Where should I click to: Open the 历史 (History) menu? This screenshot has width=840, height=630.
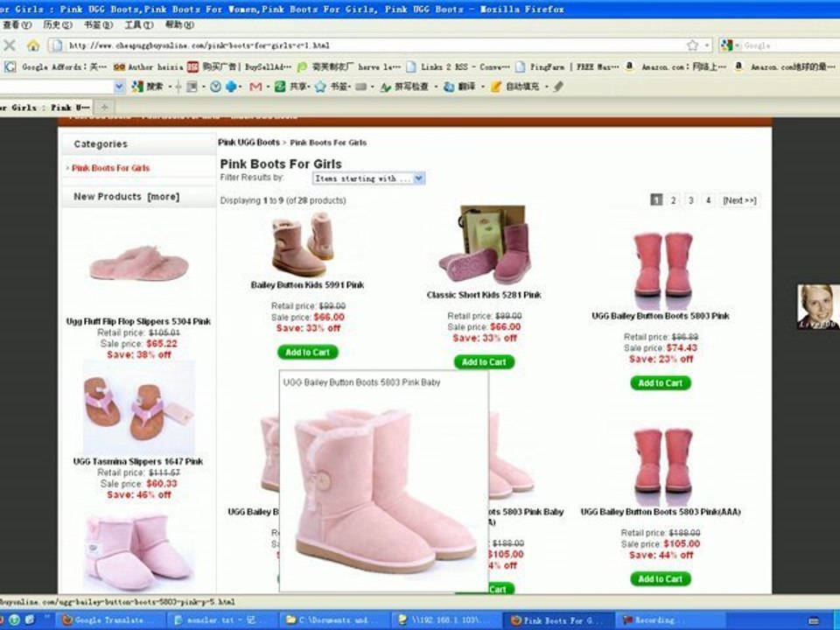(x=58, y=24)
